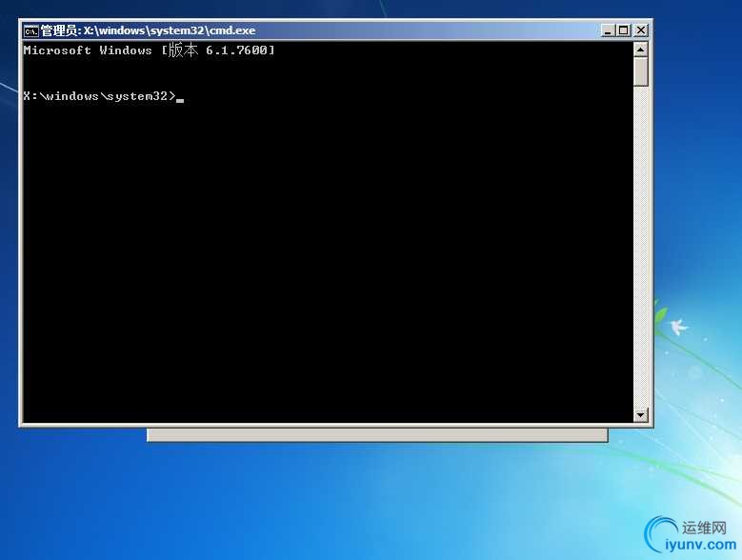Click the Microsoft Windows version line
The width and height of the screenshot is (742, 560).
[149, 50]
